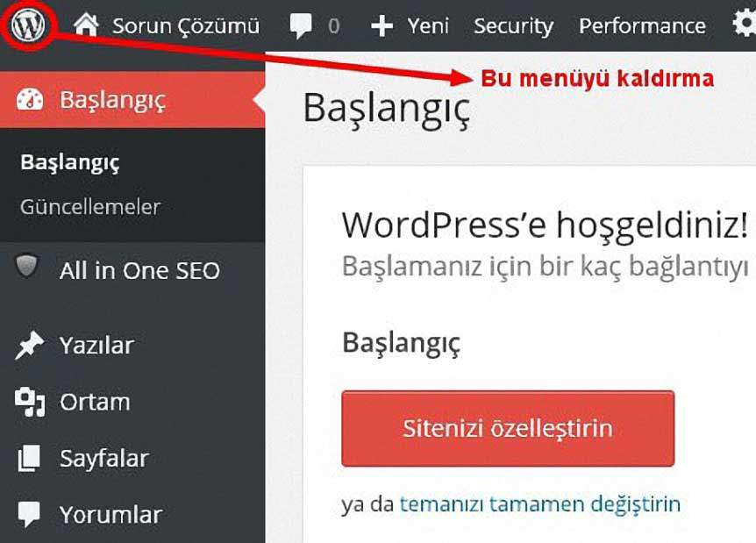This screenshot has height=543, width=756.
Task: Click the pending comments count 0
Action: [x=333, y=26]
